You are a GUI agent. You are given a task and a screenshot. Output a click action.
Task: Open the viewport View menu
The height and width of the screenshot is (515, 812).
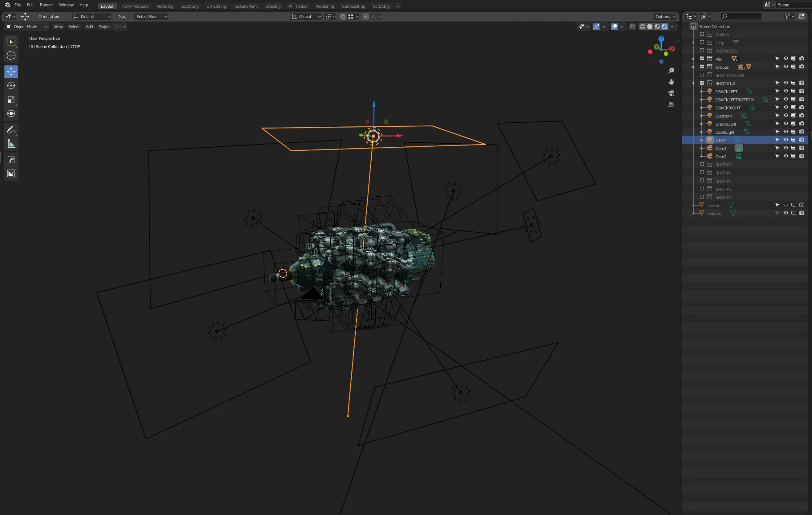(x=58, y=27)
